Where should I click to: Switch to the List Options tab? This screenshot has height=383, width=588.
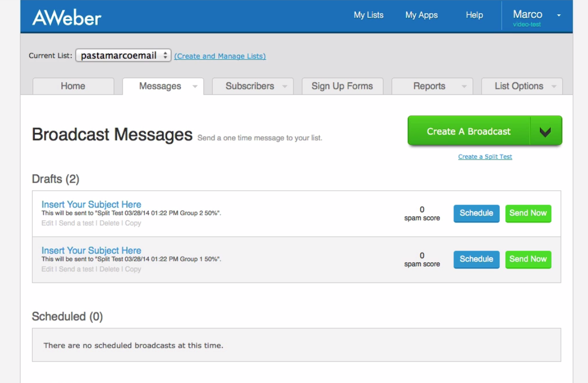(519, 86)
